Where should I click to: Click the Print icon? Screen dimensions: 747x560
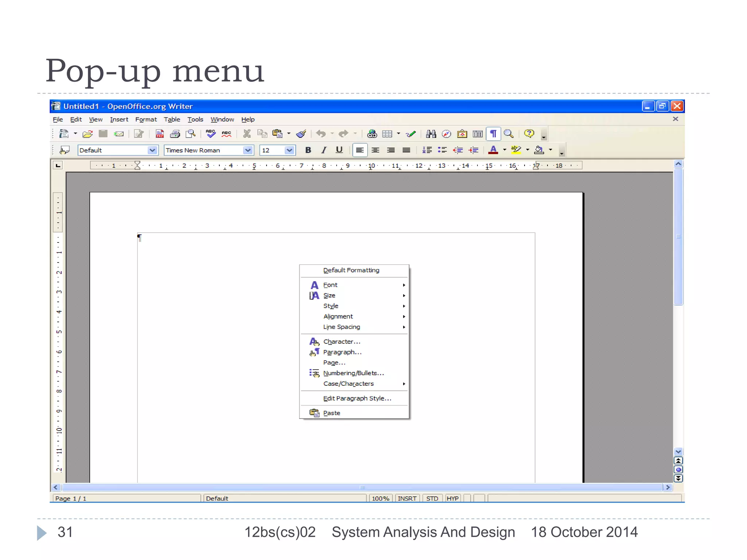[x=175, y=134]
